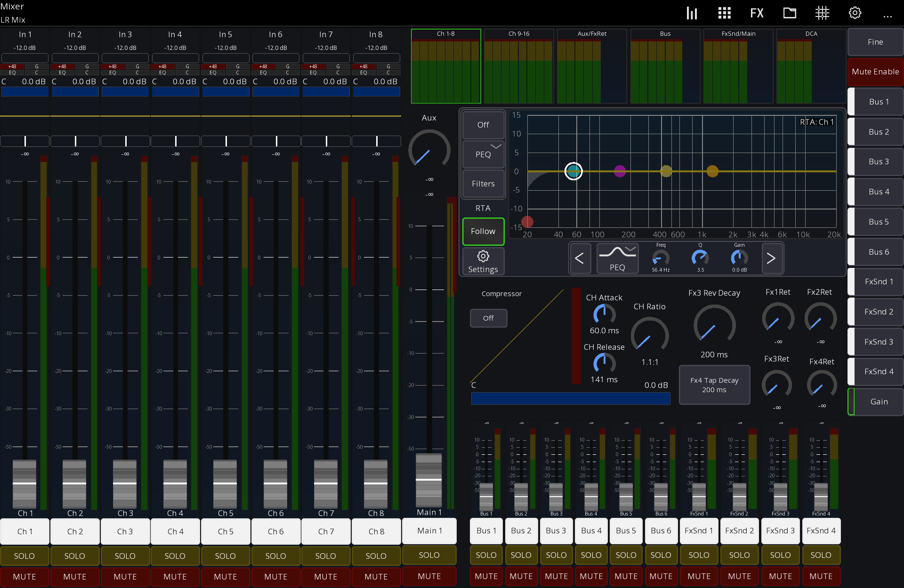
Task: Select Bus 3 sends-on-fader button
Action: [875, 161]
